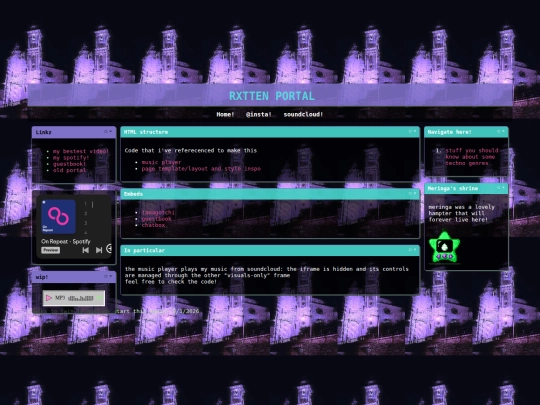This screenshot has width=540, height=405.
Task: Click the 'On Repeat · Spotify' title
Action: pyautogui.click(x=66, y=241)
